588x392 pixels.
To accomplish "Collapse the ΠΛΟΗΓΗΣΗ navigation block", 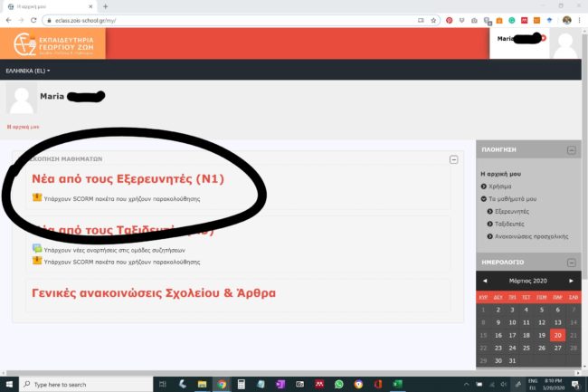I will click(571, 150).
